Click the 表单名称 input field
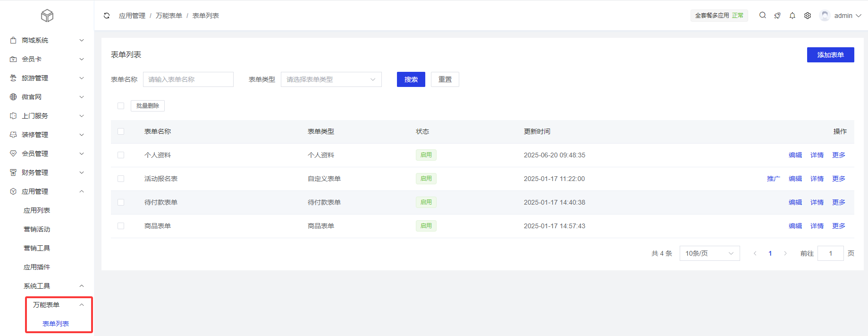868x336 pixels. [188, 79]
